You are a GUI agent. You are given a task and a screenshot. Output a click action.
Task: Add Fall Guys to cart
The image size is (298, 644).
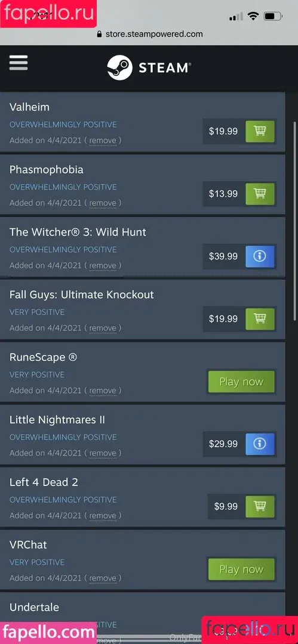click(260, 318)
